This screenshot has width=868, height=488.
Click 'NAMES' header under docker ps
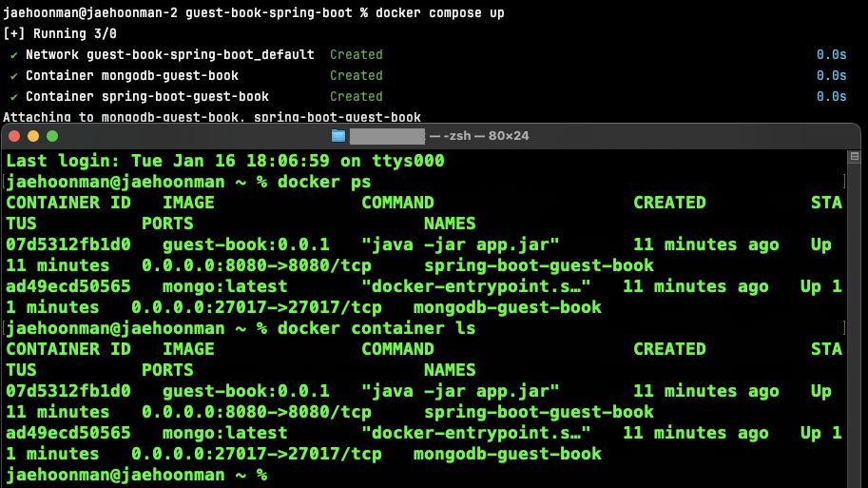click(x=450, y=224)
